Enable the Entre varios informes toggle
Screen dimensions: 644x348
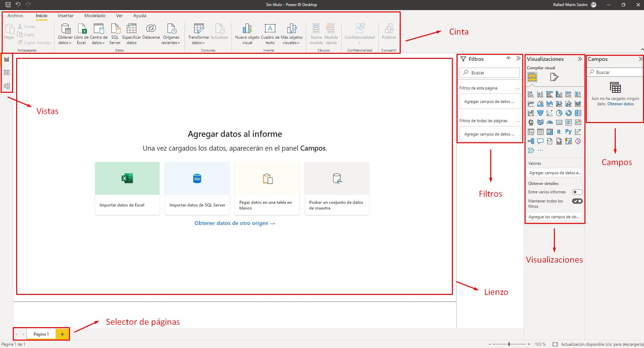[577, 192]
